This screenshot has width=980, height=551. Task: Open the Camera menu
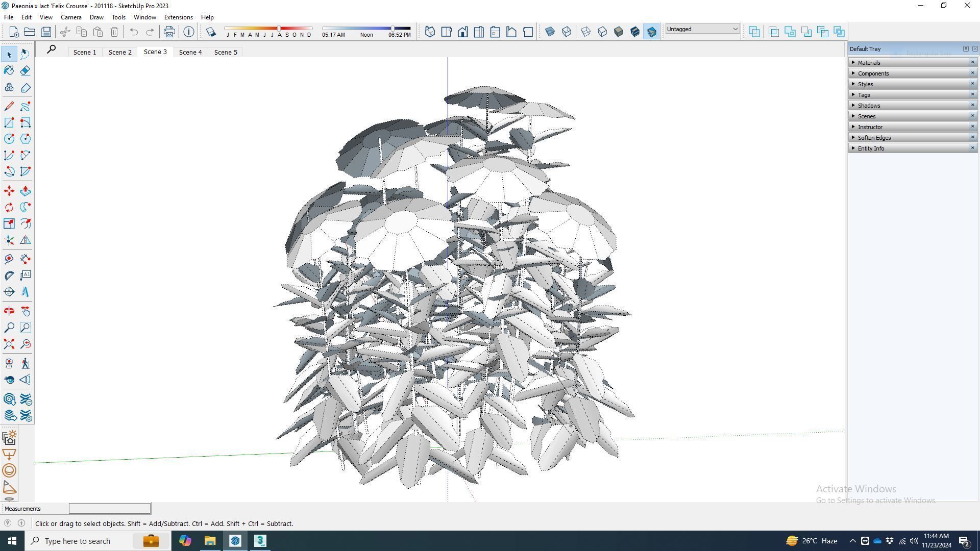tap(71, 17)
